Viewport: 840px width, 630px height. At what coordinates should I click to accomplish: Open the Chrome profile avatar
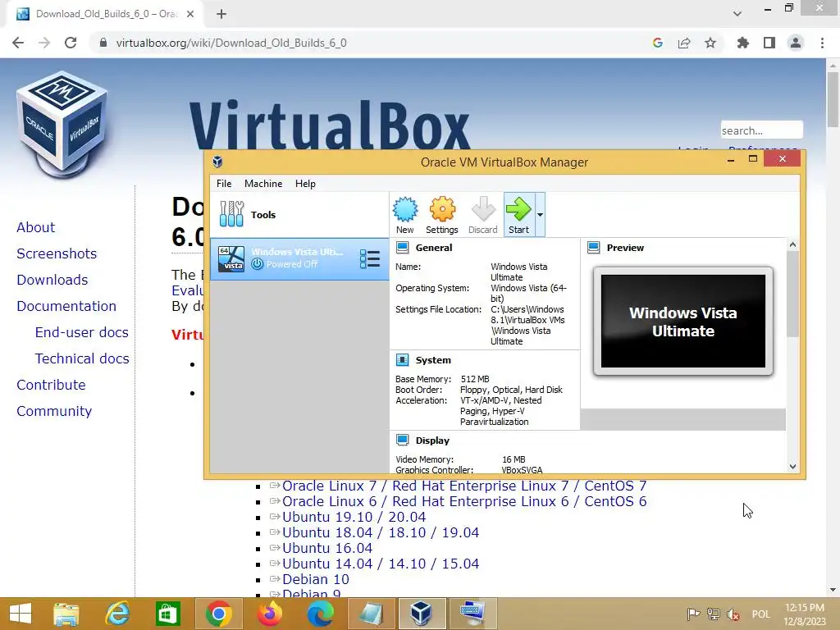coord(796,43)
